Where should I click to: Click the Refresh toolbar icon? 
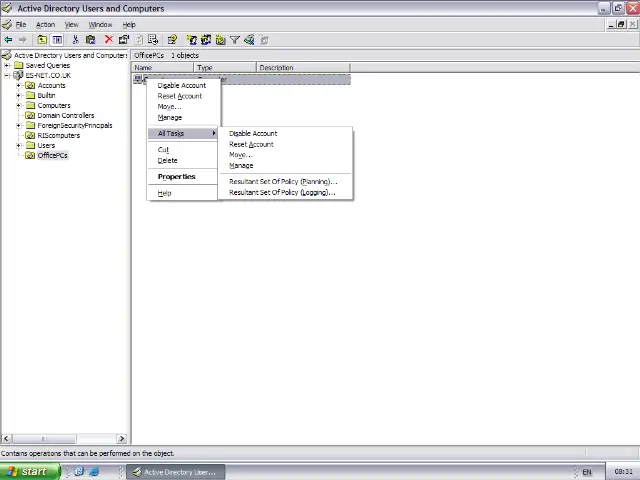click(139, 40)
